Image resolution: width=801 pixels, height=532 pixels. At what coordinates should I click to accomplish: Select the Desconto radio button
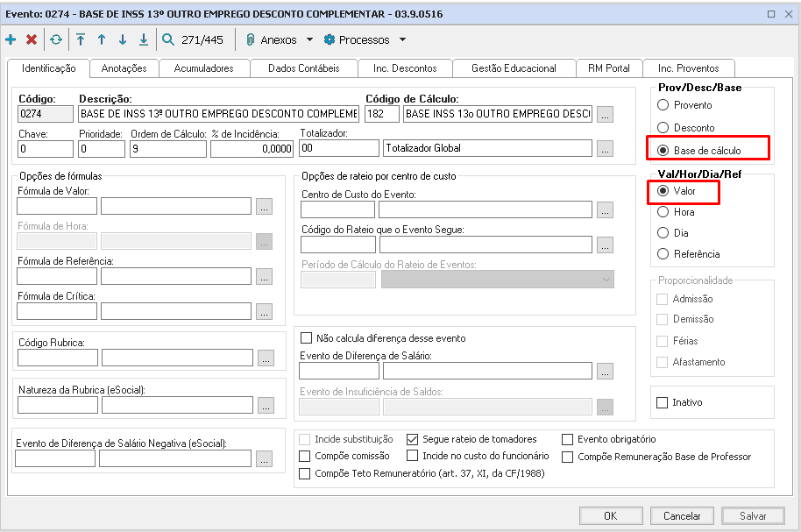(663, 128)
